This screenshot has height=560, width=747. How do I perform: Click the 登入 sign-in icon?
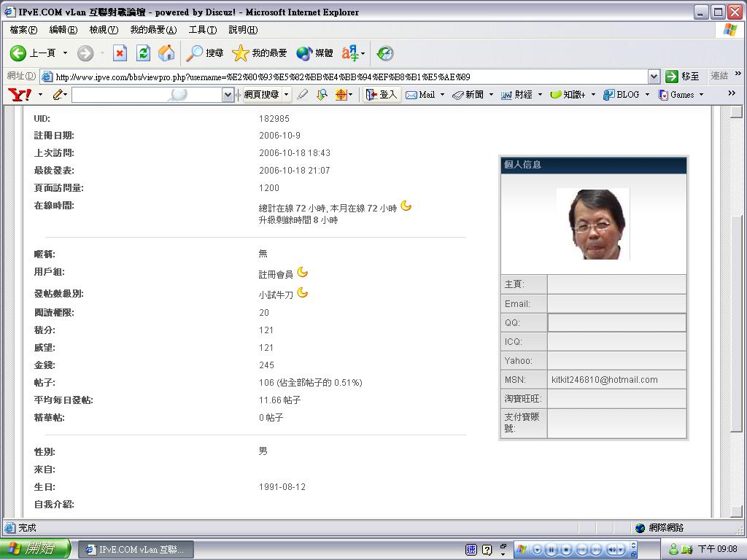381,95
